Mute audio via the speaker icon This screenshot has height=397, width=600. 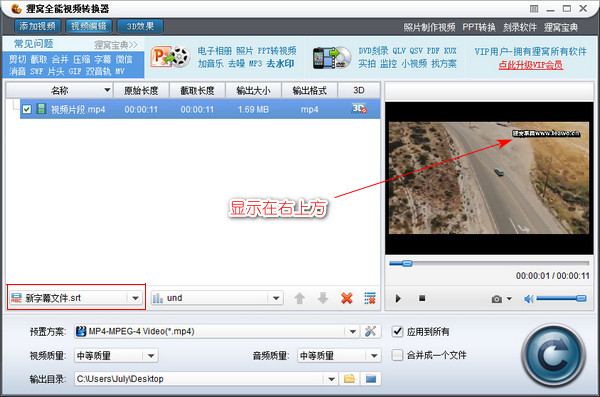[x=529, y=299]
